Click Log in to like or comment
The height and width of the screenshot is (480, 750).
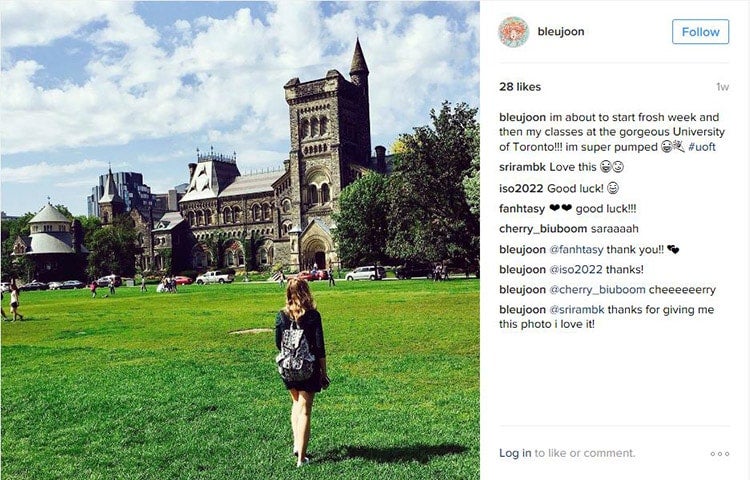coord(515,453)
